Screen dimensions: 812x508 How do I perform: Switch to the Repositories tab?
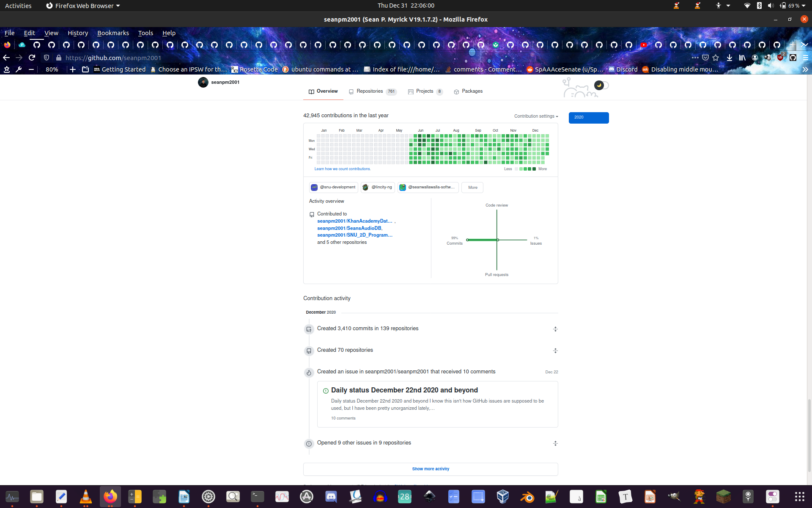click(373, 91)
